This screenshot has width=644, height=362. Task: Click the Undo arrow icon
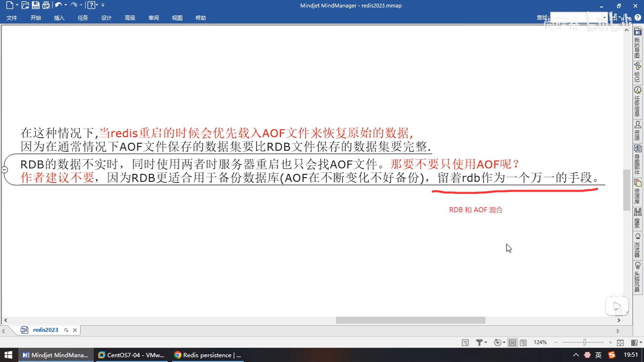58,5
